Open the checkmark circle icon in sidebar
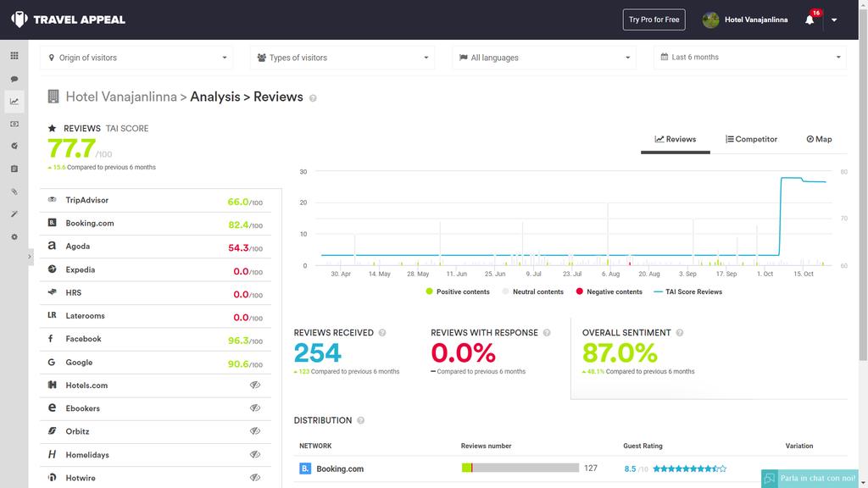Viewport: 868px width, 488px height. click(14, 146)
